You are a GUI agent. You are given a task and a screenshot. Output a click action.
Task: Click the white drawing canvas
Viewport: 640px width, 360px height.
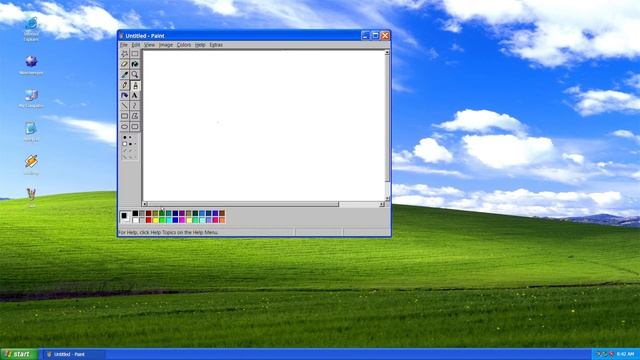[263, 125]
